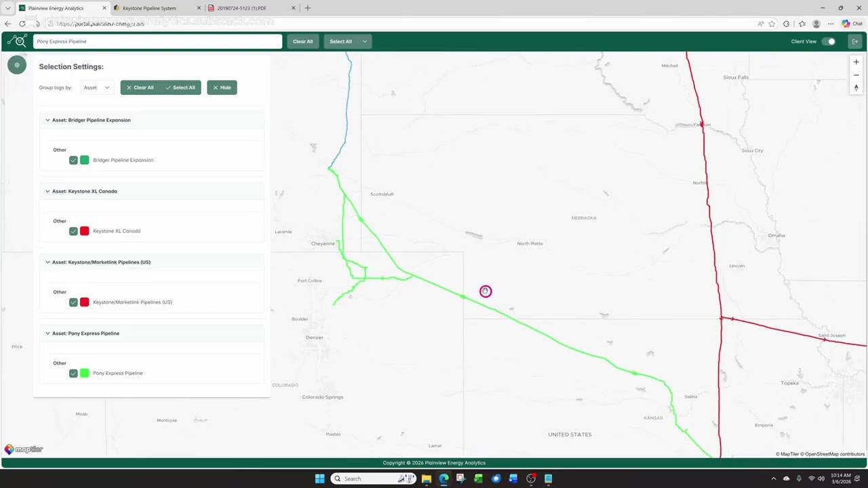Screen dimensions: 868x488
Task: Close the Keystone Pipeline System tab
Action: click(199, 8)
